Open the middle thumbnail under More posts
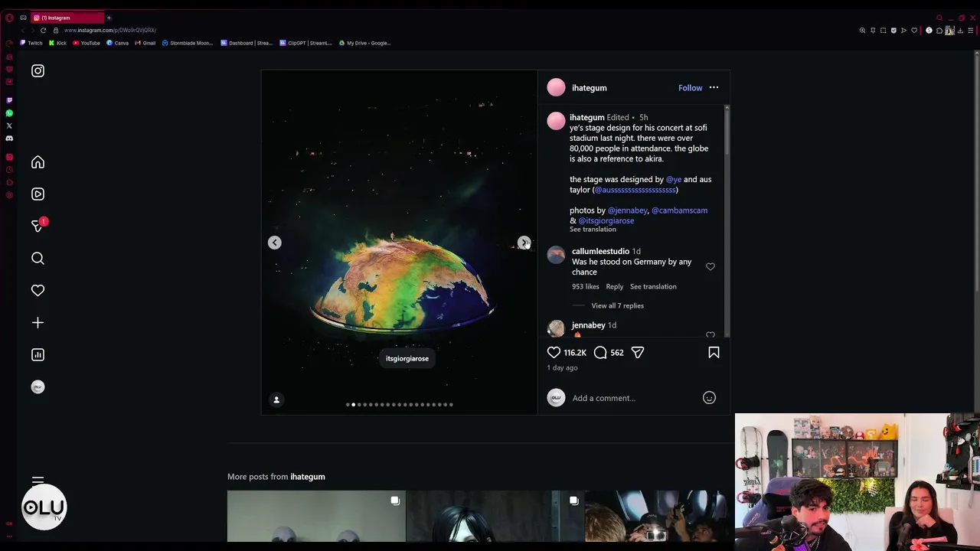 (x=495, y=517)
